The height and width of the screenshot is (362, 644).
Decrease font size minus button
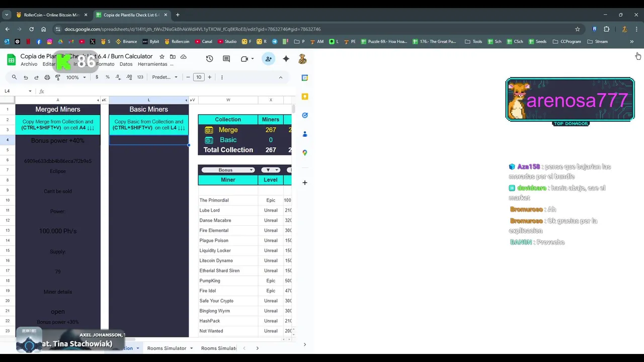click(188, 77)
